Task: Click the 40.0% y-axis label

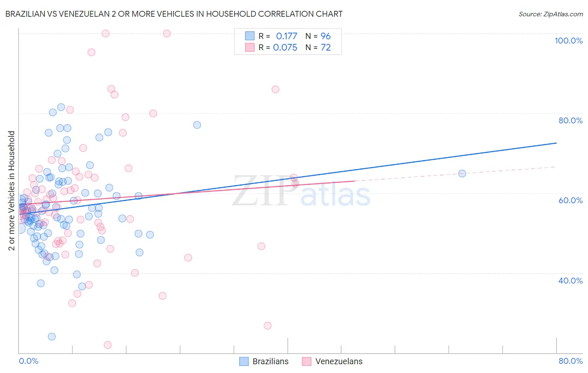Action: click(570, 281)
